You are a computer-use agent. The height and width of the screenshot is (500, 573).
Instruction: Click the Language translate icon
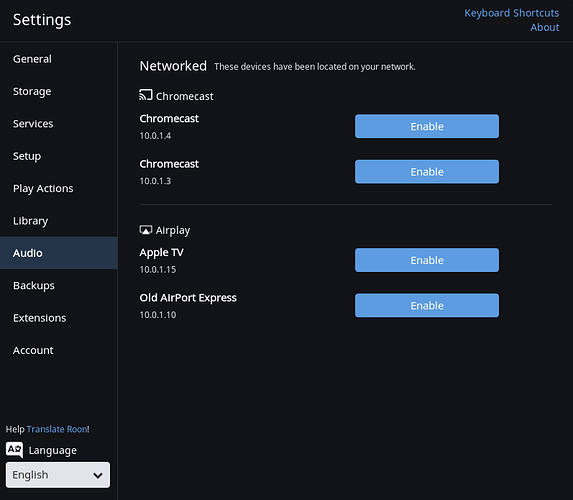14,450
